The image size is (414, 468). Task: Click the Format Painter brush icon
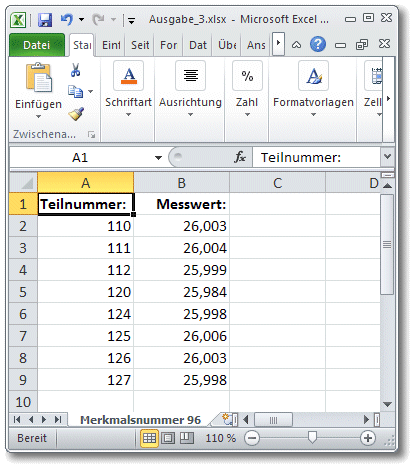click(x=76, y=114)
